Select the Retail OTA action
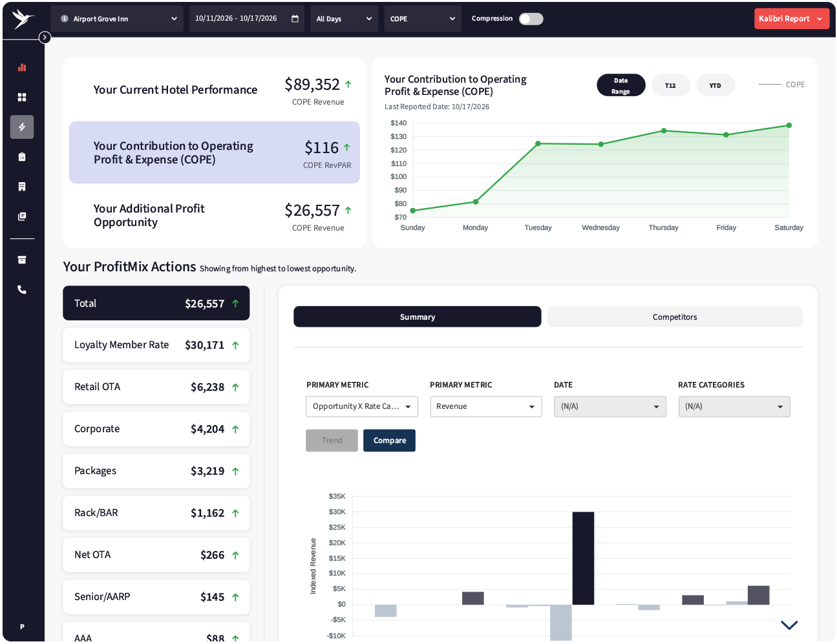Image resolution: width=837 pixels, height=644 pixels. (156, 387)
